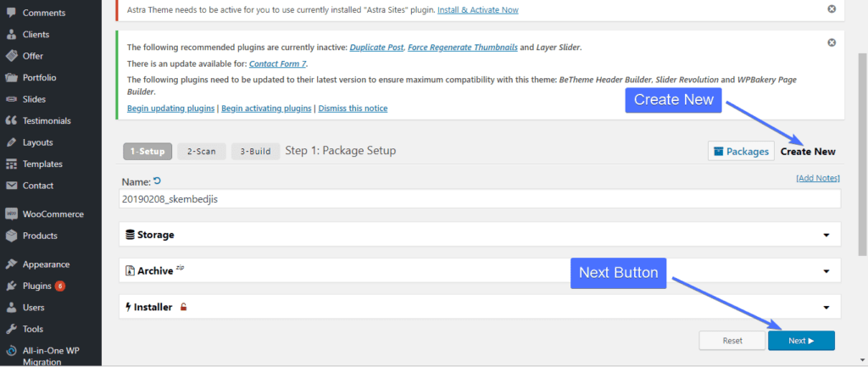This screenshot has width=868, height=367.
Task: Click the Products box icon
Action: coord(11,236)
